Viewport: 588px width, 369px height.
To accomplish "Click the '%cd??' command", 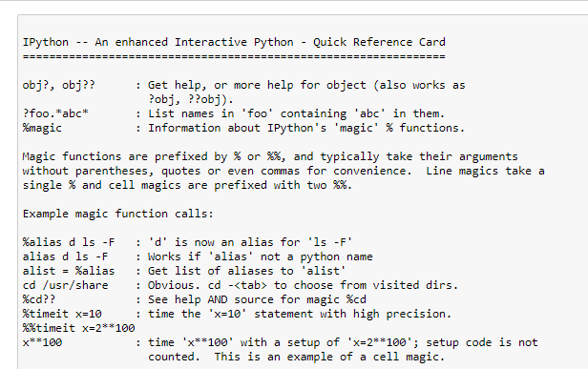I will pos(38,299).
